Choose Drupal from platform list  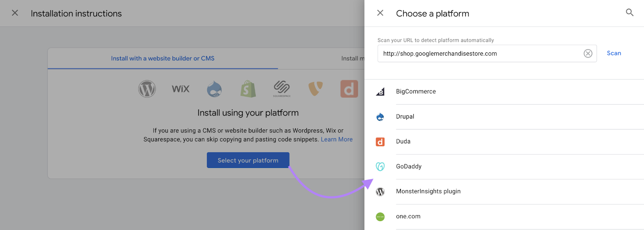(405, 116)
